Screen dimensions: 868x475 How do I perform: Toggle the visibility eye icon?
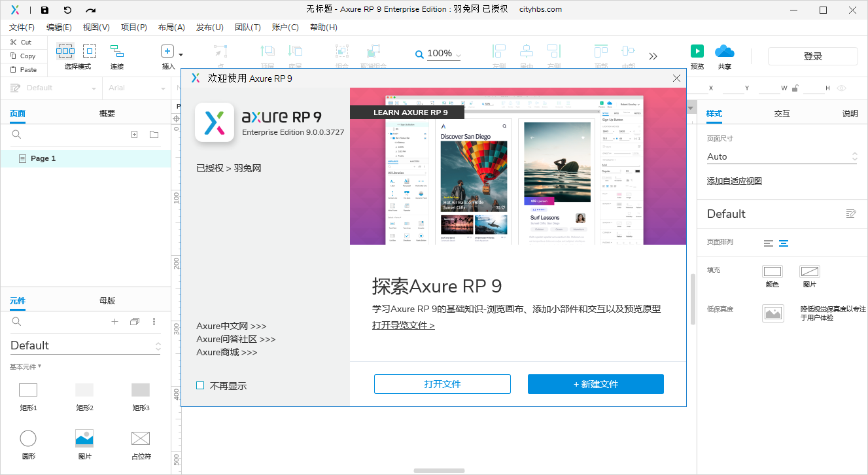point(841,88)
